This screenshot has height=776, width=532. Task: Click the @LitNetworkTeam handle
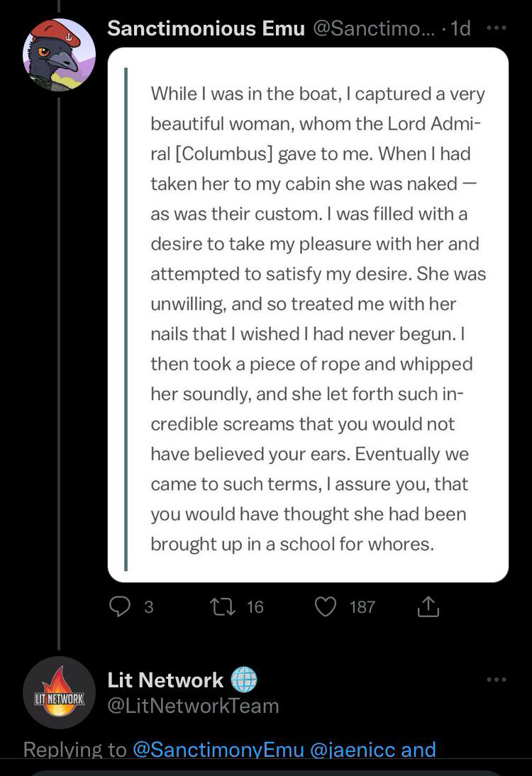(x=193, y=706)
